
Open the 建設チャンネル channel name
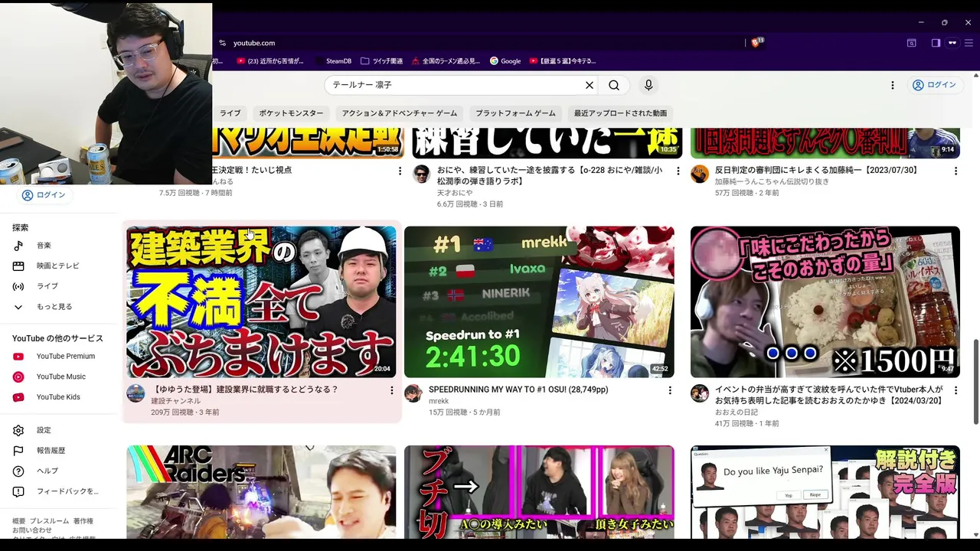175,401
